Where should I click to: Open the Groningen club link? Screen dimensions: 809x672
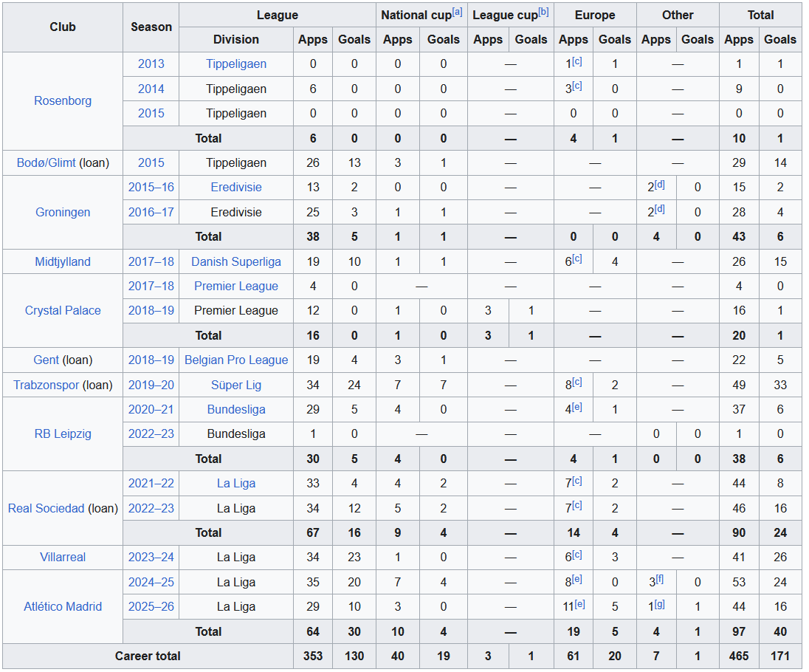pos(63,212)
